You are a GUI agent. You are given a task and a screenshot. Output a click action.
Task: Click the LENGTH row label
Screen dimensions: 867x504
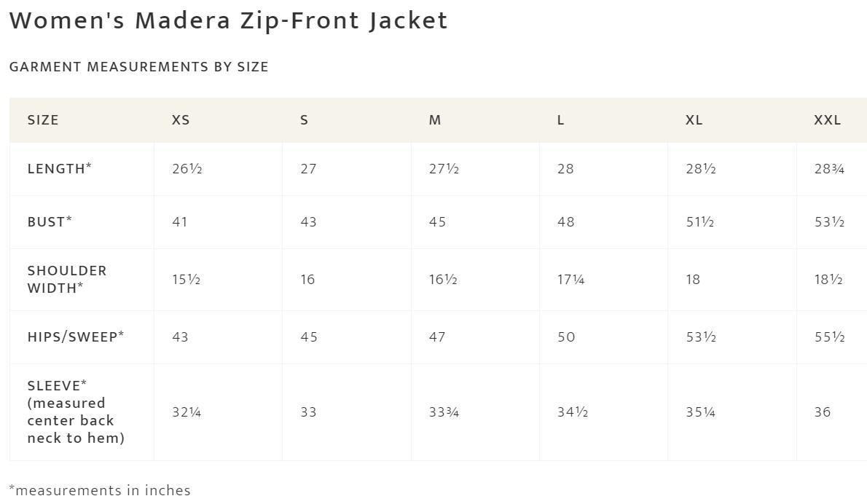click(60, 169)
